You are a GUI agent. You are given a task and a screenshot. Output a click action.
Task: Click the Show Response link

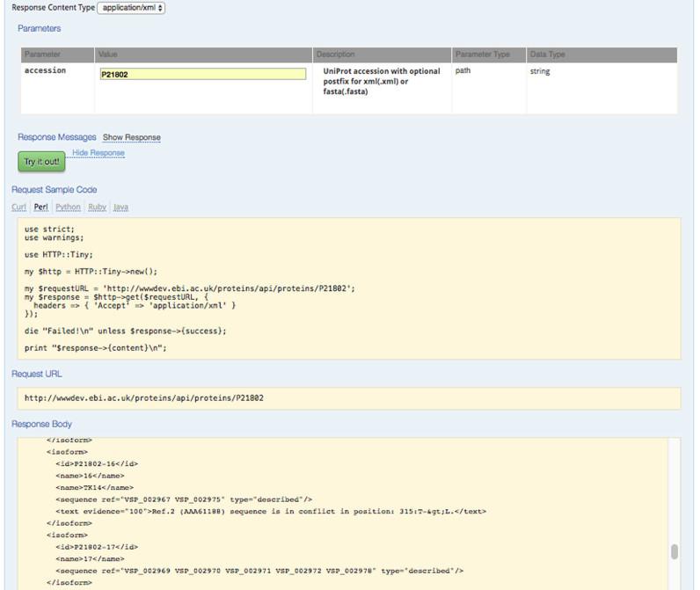pos(131,138)
